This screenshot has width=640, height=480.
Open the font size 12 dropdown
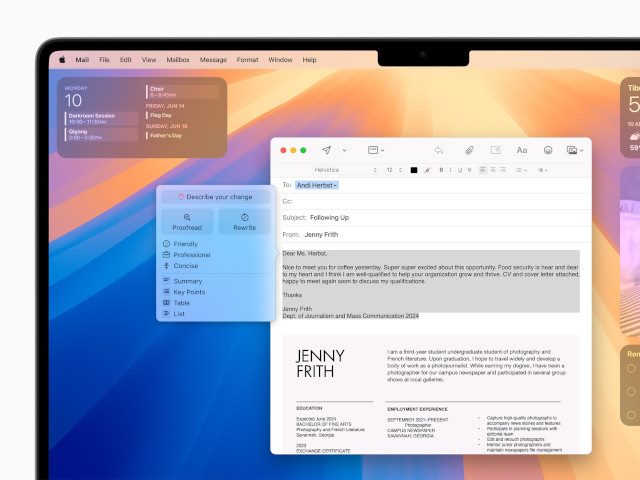point(394,170)
